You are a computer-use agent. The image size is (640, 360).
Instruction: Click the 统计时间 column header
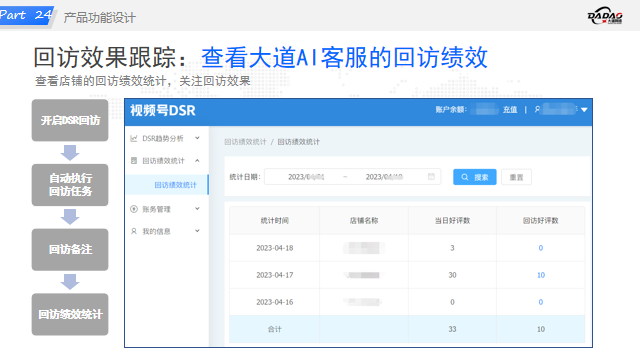click(275, 220)
